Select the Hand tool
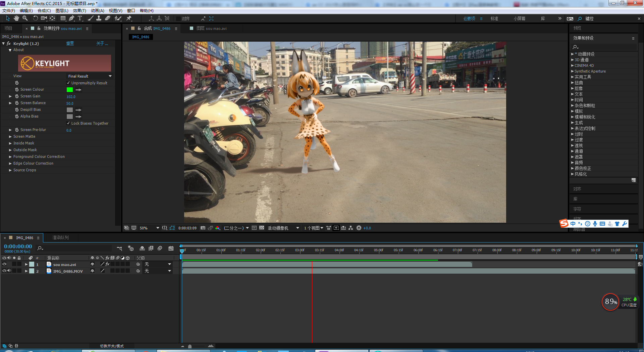644x352 pixels. 16,18
